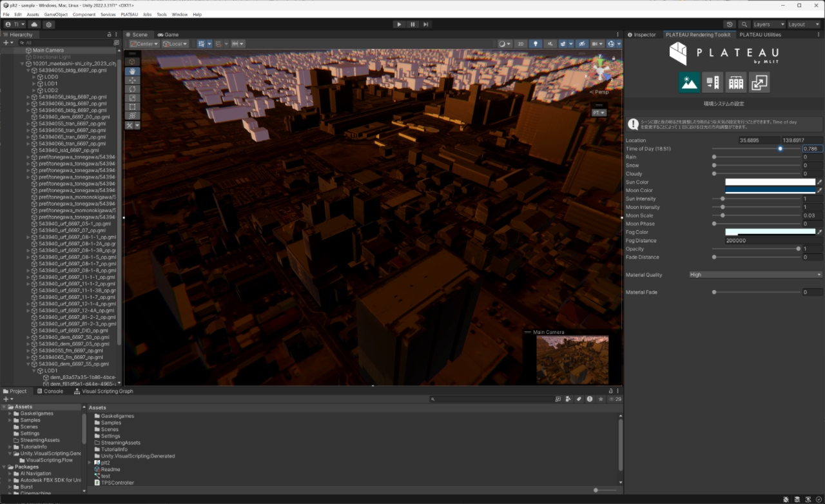Viewport: 825px width, 504px height.
Task: Select the Scale tool in scene overlay
Action: tap(132, 98)
